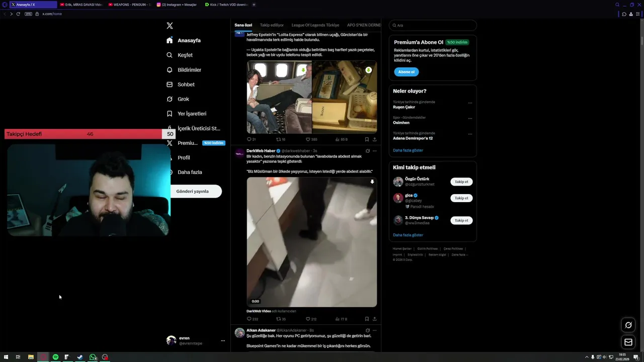Follow gica with Takip et
The width and height of the screenshot is (644, 362).
(461, 198)
